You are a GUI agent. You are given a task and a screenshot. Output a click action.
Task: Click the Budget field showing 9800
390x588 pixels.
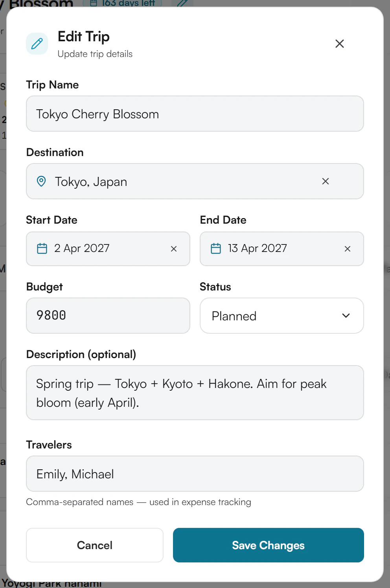(x=108, y=316)
